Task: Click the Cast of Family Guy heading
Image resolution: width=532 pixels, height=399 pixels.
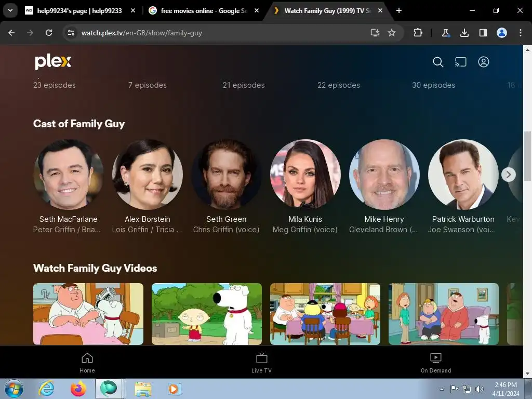Action: 79,124
